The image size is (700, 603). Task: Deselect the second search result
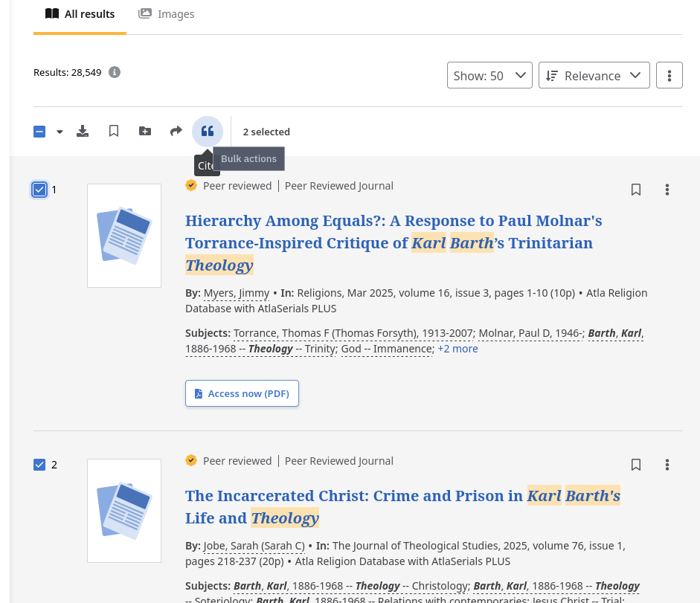pyautogui.click(x=39, y=465)
